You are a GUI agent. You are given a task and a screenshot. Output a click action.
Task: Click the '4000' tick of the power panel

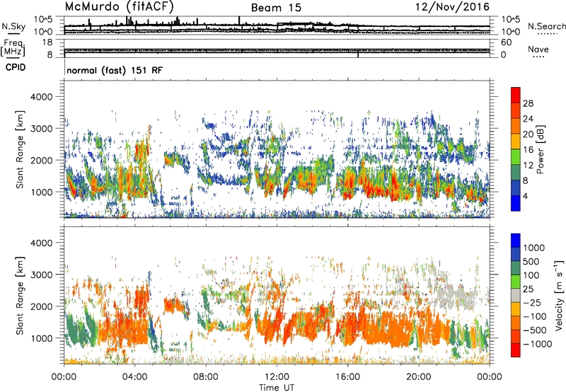(x=41, y=97)
